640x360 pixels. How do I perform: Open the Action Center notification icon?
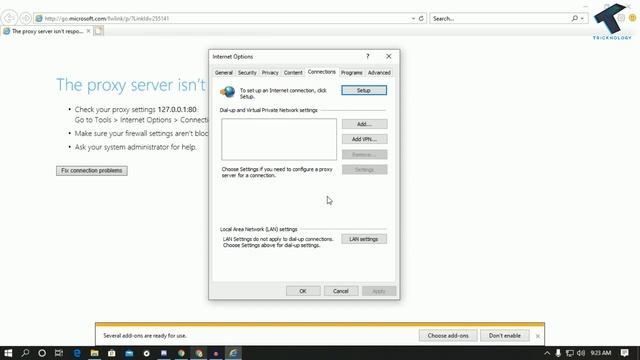(x=624, y=353)
